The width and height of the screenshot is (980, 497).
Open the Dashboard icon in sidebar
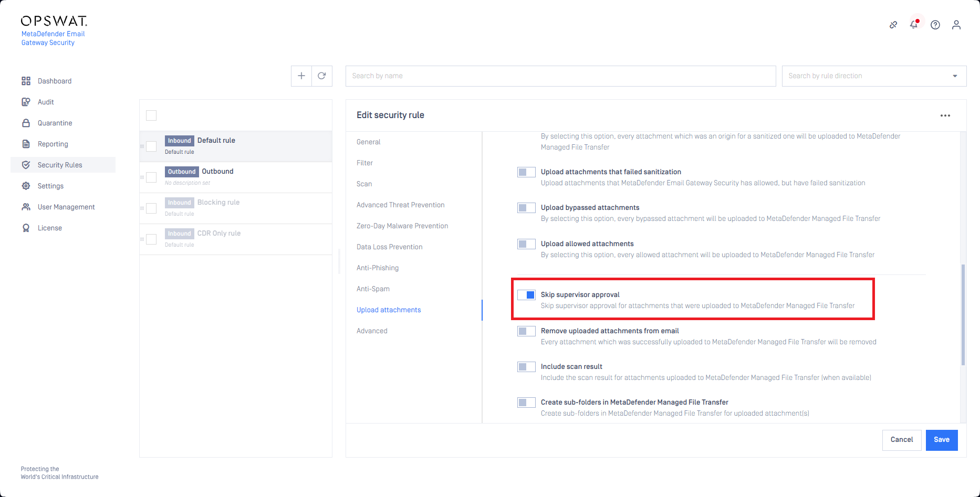coord(26,81)
